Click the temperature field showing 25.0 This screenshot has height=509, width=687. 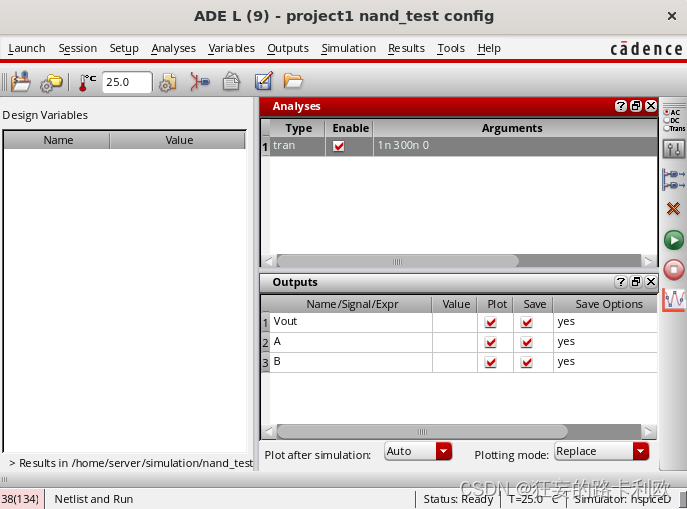(x=127, y=82)
